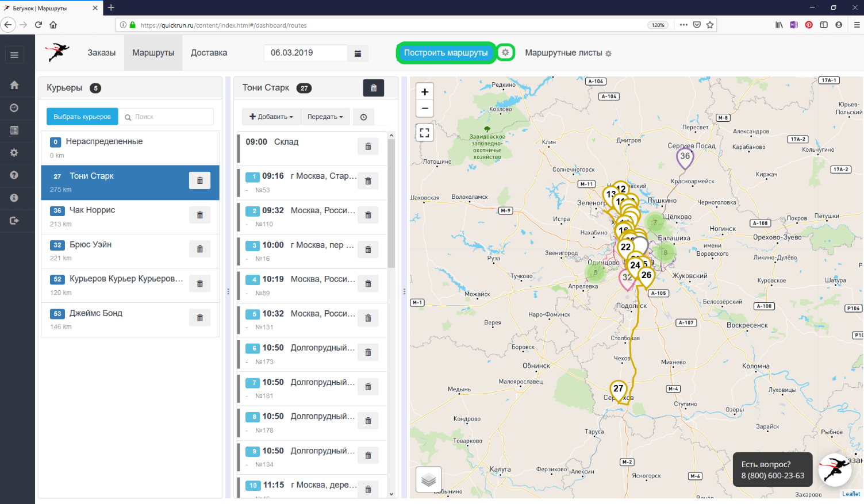Switch to Заказы tab
The width and height of the screenshot is (864, 504).
(101, 53)
